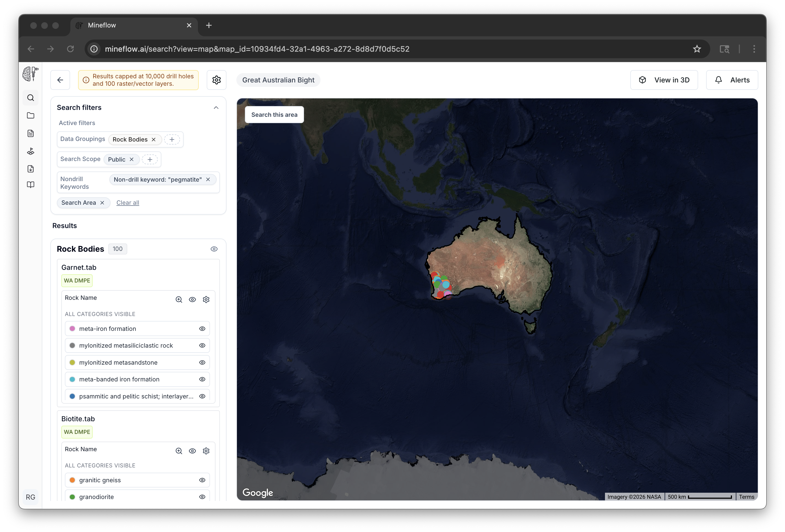Click the results capped warning banner

pos(139,80)
